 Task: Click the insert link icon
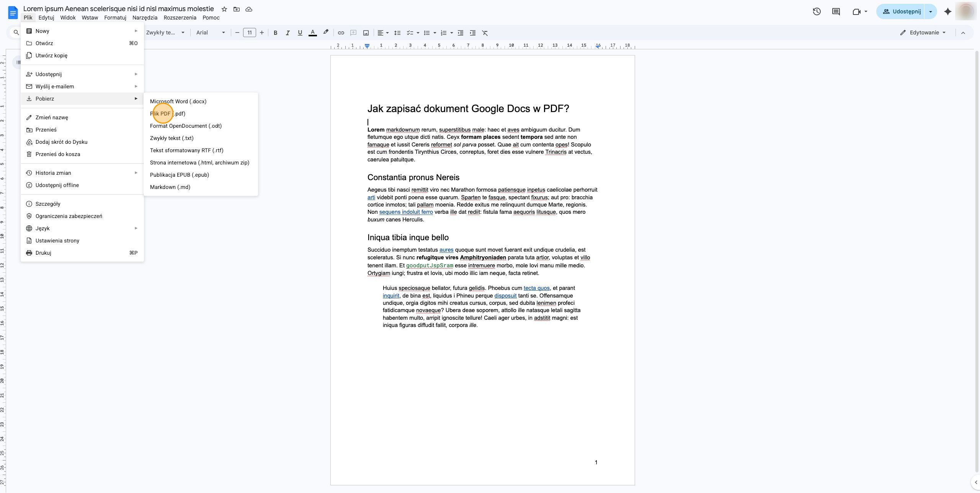pos(341,33)
